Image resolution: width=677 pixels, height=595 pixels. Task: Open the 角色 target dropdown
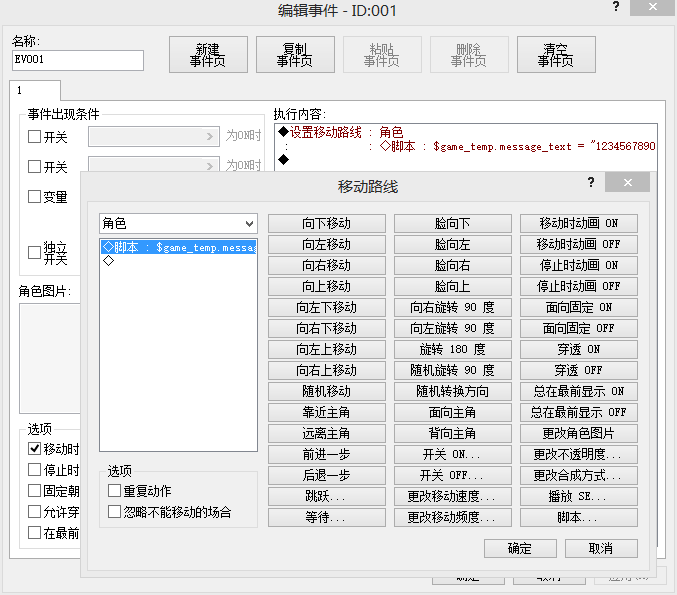[x=178, y=224]
